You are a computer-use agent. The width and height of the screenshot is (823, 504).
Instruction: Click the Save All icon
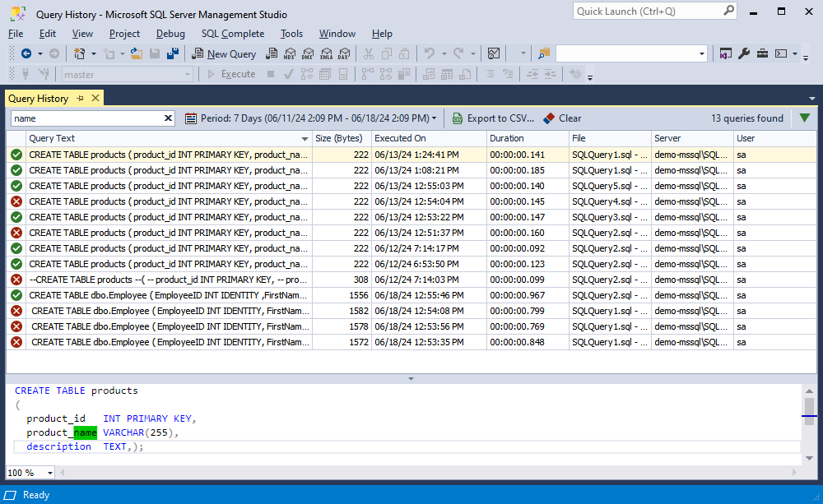click(x=173, y=53)
